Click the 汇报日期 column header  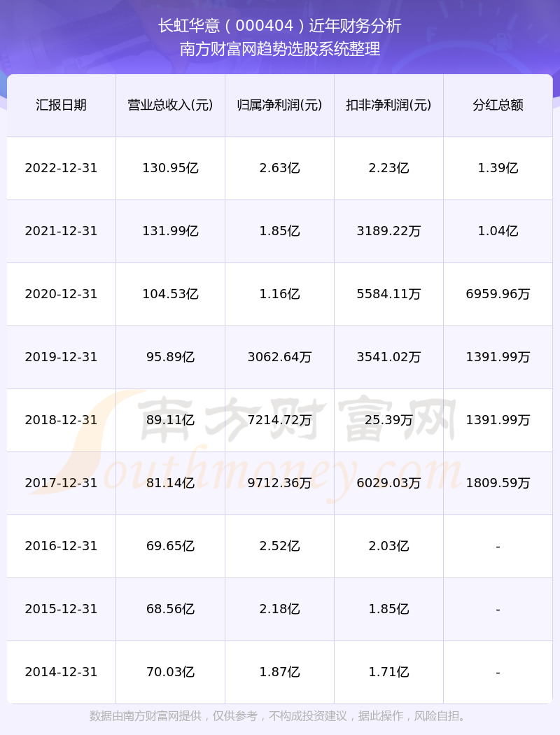[61, 105]
